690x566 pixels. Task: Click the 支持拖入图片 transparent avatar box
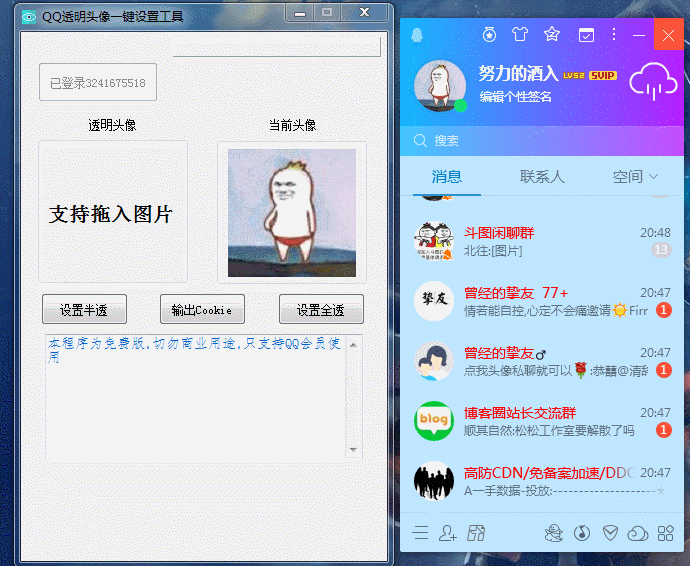(113, 212)
